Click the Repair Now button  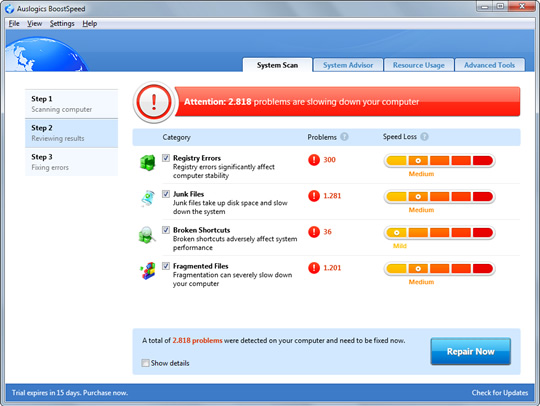(470, 351)
